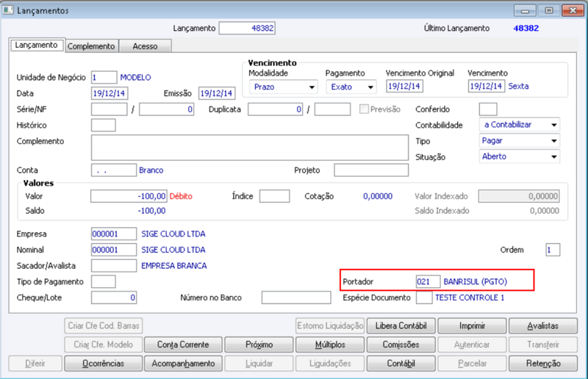
Task: Click the Criar Cfe Cod. Barras button
Action: point(103,326)
